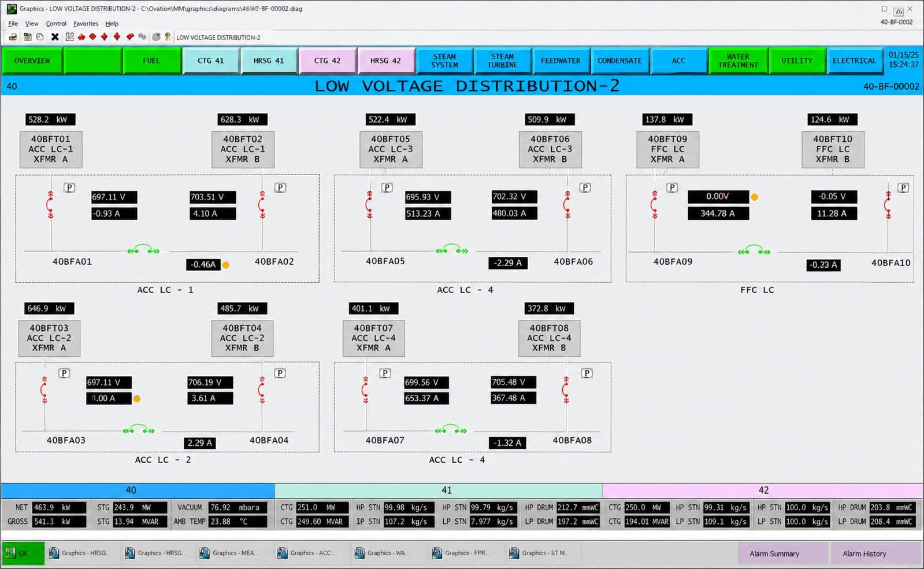924x569 pixels.
Task: Click the green OK status button
Action: (x=23, y=553)
